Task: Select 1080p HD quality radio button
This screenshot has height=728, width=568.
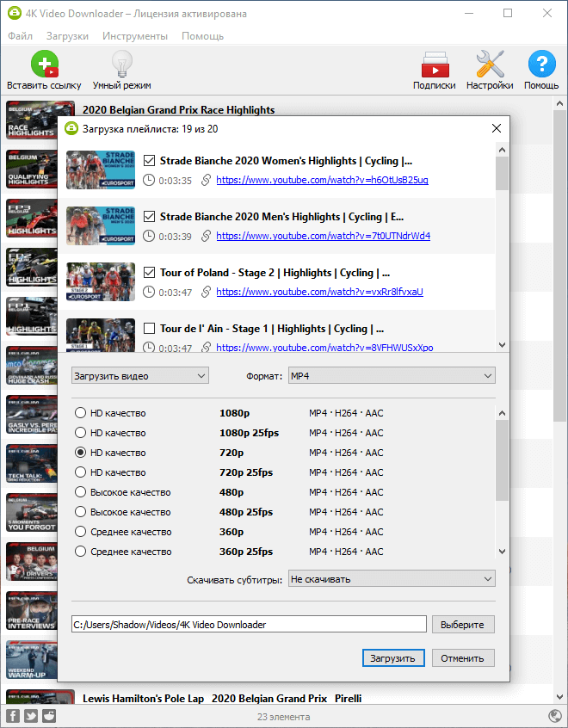Action: coord(80,413)
